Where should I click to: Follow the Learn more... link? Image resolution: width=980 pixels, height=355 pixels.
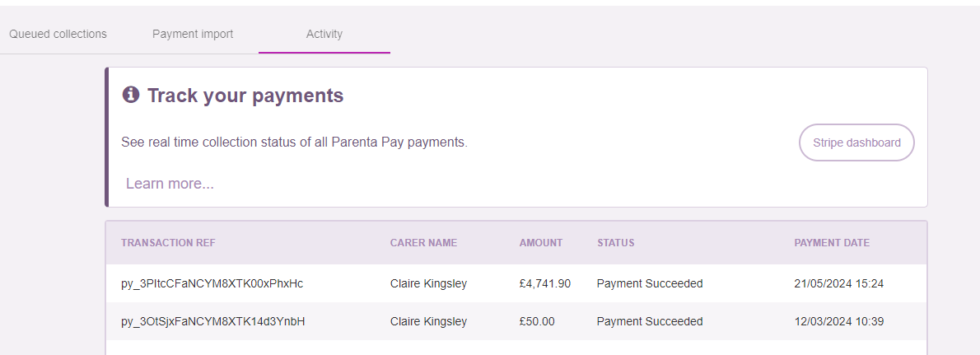point(170,183)
